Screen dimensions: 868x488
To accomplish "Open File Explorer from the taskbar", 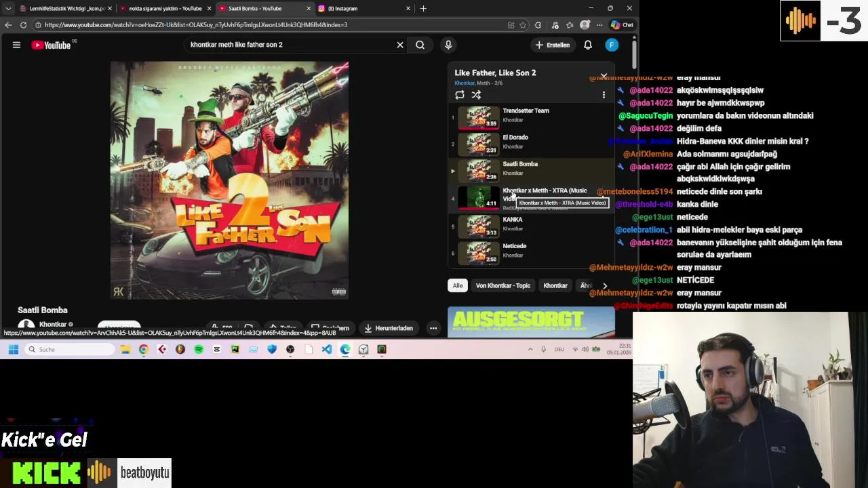I will pyautogui.click(x=125, y=349).
